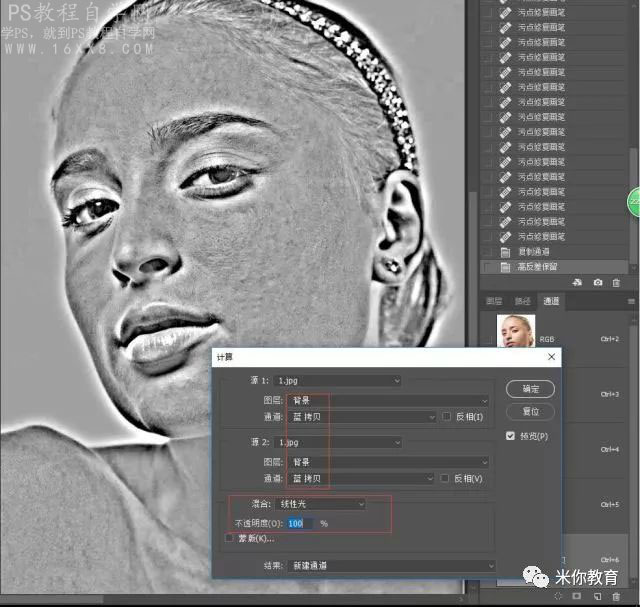Load channel as selection icon

(558, 596)
